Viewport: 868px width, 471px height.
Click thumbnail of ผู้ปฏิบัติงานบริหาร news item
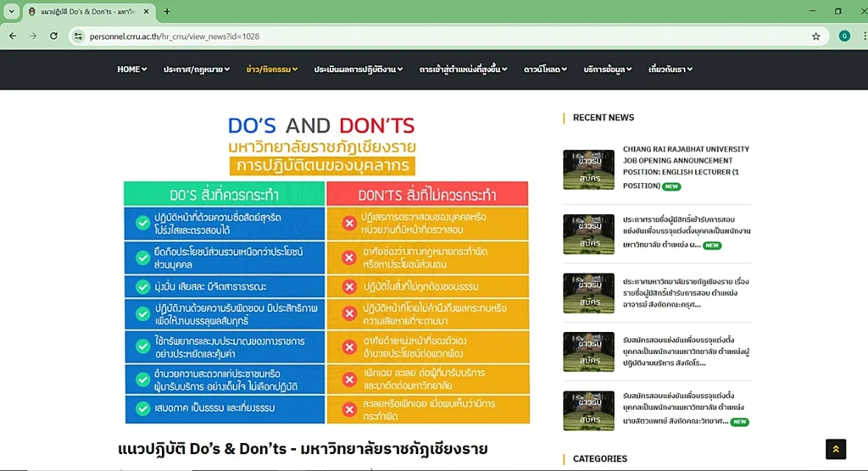click(x=588, y=352)
